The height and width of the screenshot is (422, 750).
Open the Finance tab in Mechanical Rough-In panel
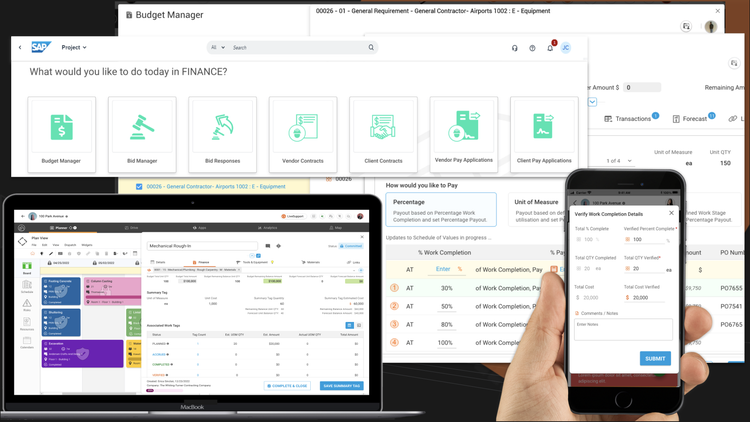pyautogui.click(x=201, y=262)
